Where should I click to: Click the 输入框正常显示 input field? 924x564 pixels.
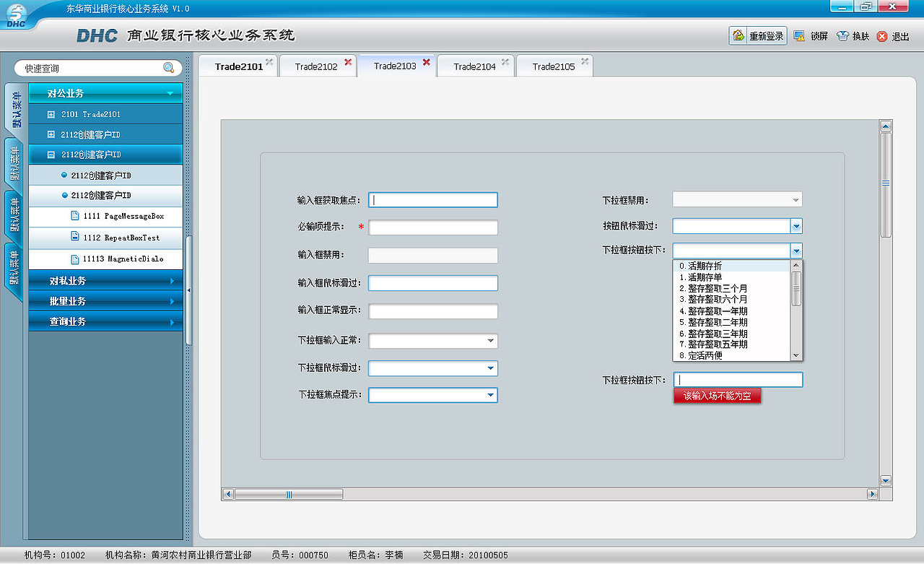[433, 311]
